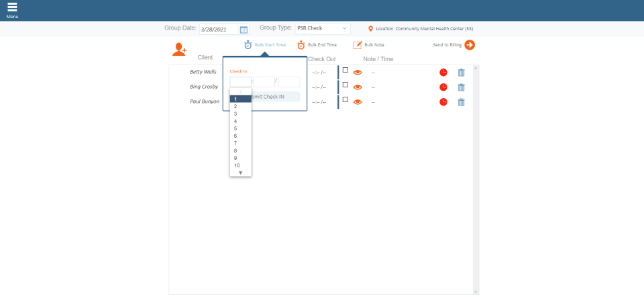The height and width of the screenshot is (297, 644).
Task: Toggle the eye icon for Paul Bunyon
Action: (358, 102)
